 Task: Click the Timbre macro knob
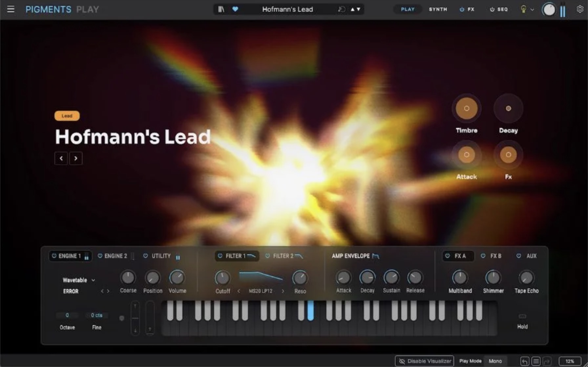click(466, 108)
